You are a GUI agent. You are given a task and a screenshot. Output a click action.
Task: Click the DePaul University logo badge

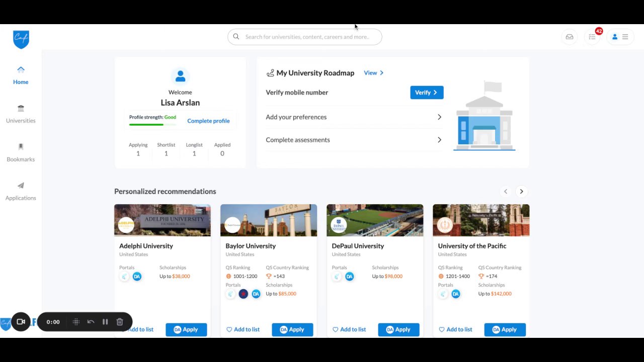[x=339, y=225]
